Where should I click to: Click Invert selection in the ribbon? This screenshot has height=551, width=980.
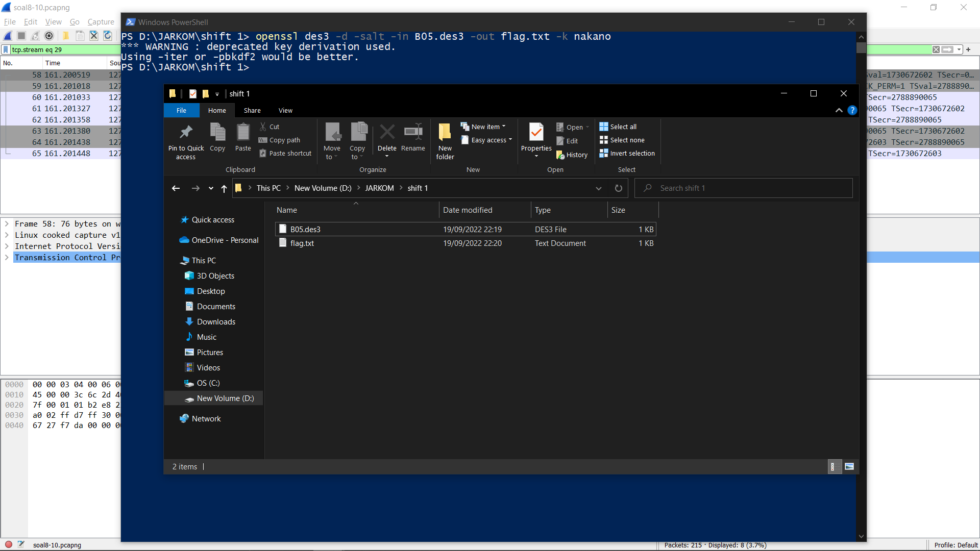click(627, 153)
